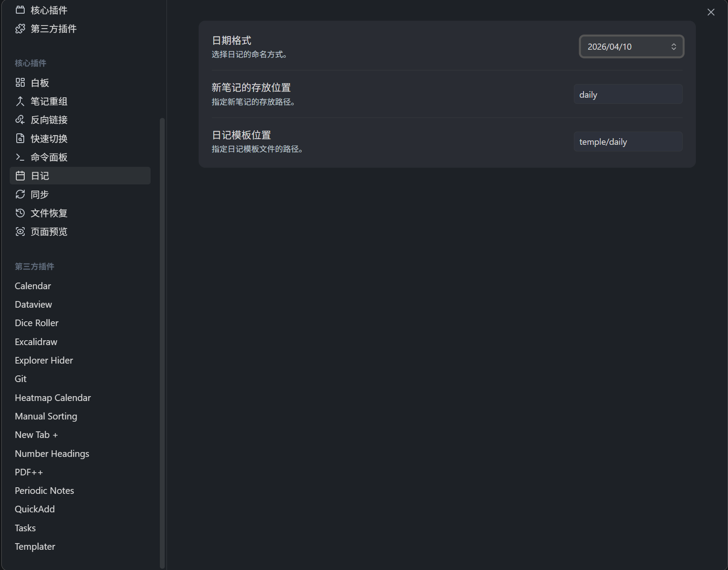The height and width of the screenshot is (570, 728).
Task: Open the date format dropdown
Action: (625, 47)
